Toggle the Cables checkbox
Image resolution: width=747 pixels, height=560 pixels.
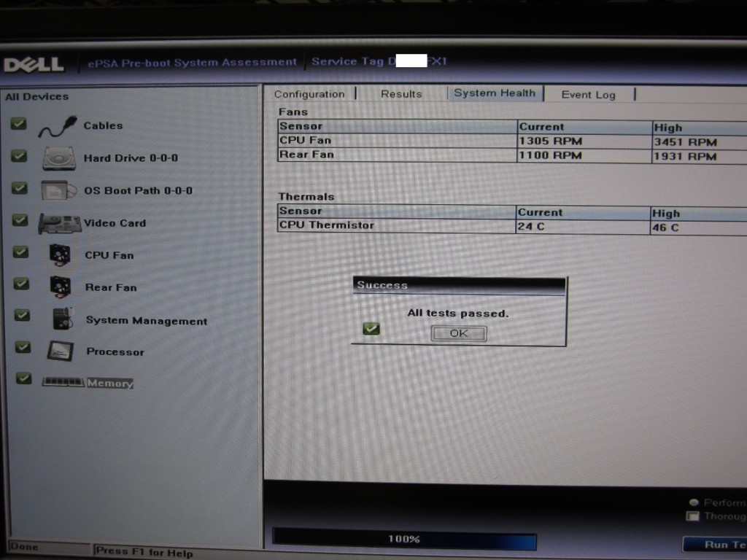20,124
